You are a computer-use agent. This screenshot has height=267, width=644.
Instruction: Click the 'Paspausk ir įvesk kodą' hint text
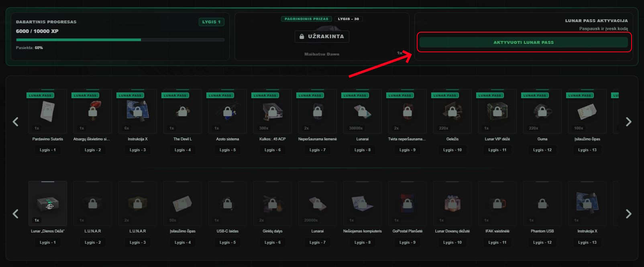(603, 29)
